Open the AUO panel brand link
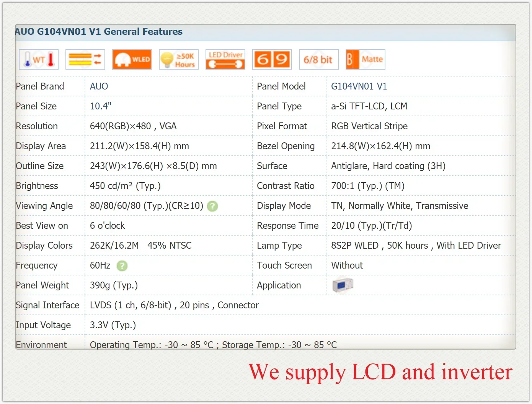This screenshot has width=532, height=404. 99,86
